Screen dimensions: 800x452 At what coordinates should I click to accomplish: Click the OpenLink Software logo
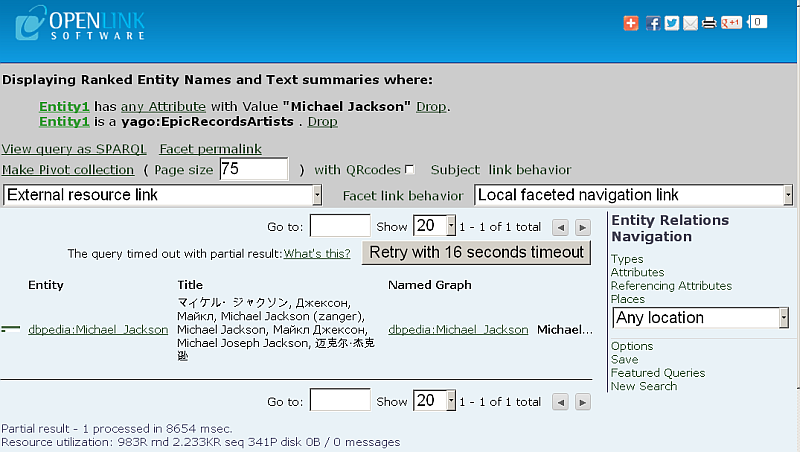click(80, 23)
